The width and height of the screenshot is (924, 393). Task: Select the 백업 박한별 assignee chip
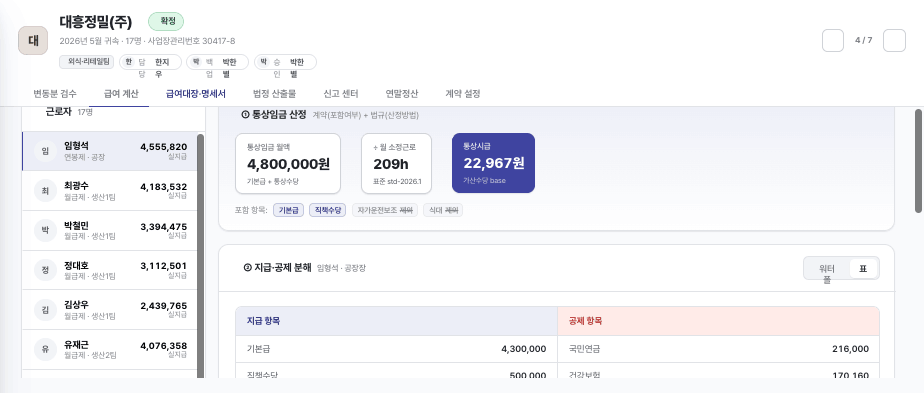(217, 62)
